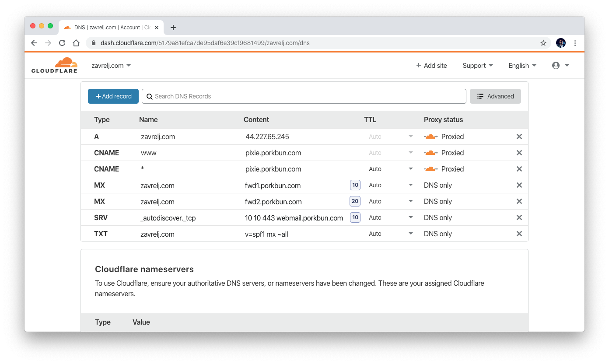Toggle DNS only status for SRV record

(x=438, y=217)
